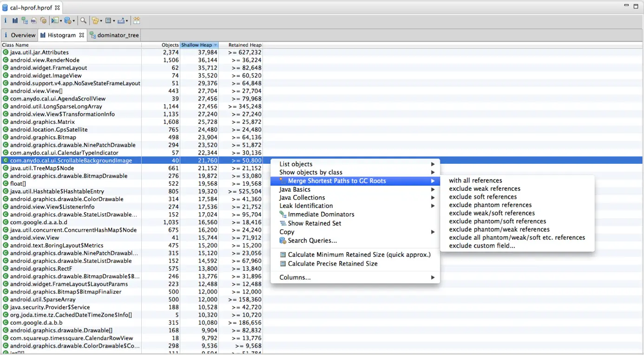Click the Immediate Dominators icon in context menu

pyautogui.click(x=283, y=214)
